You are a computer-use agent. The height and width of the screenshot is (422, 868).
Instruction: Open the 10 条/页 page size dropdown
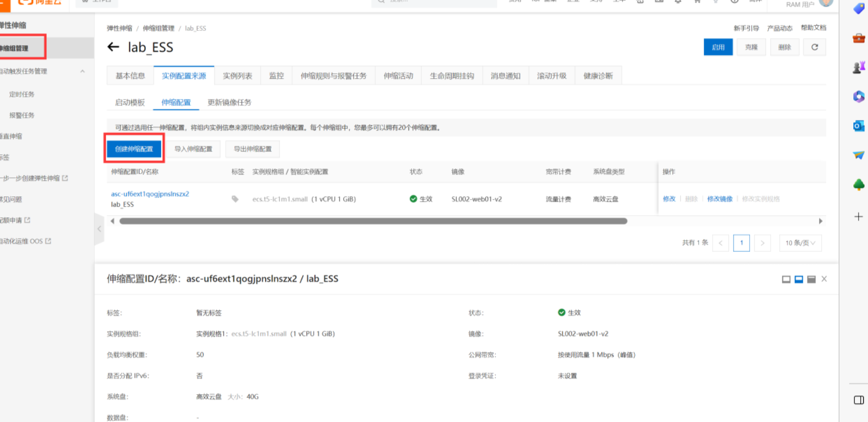coord(800,243)
